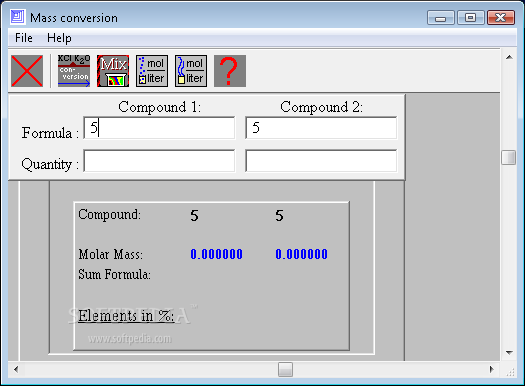Open the Mix calculation tool

tap(113, 71)
